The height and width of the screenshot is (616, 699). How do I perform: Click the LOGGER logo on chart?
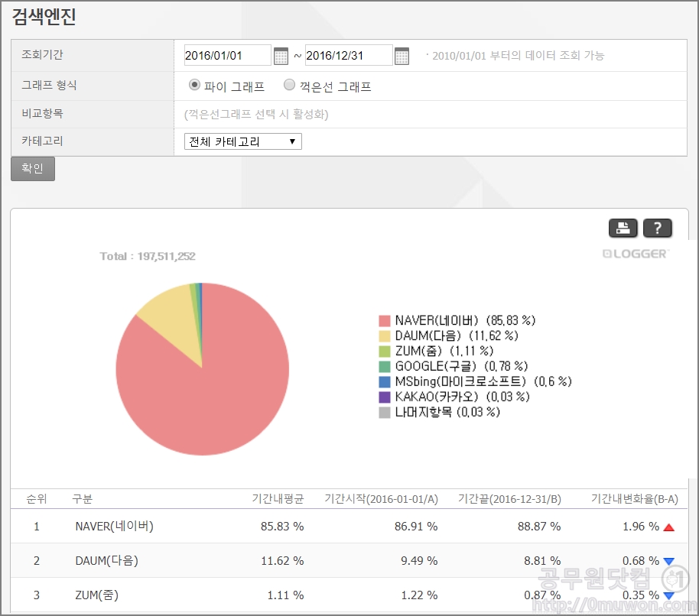[636, 254]
